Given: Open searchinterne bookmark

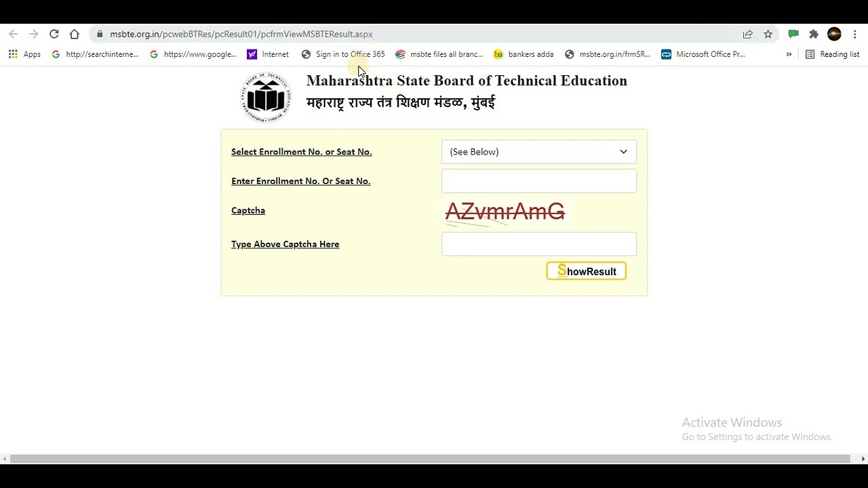Looking at the screenshot, I should (x=95, y=54).
